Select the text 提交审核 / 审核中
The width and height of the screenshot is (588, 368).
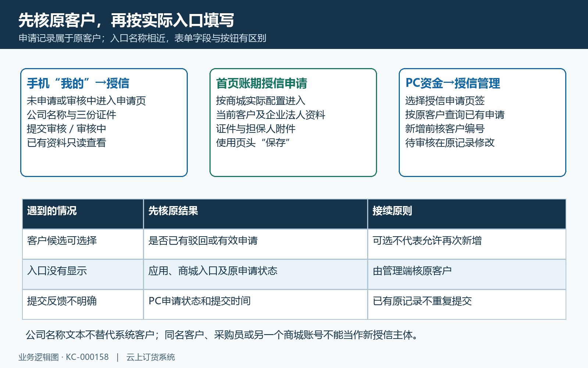(x=67, y=129)
